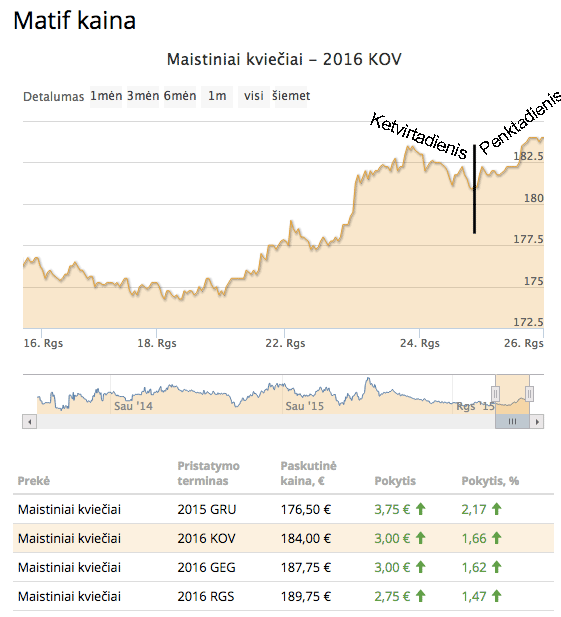This screenshot has width=561, height=617.
Task: Click the 177.5 y-axis label
Action: 528,239
